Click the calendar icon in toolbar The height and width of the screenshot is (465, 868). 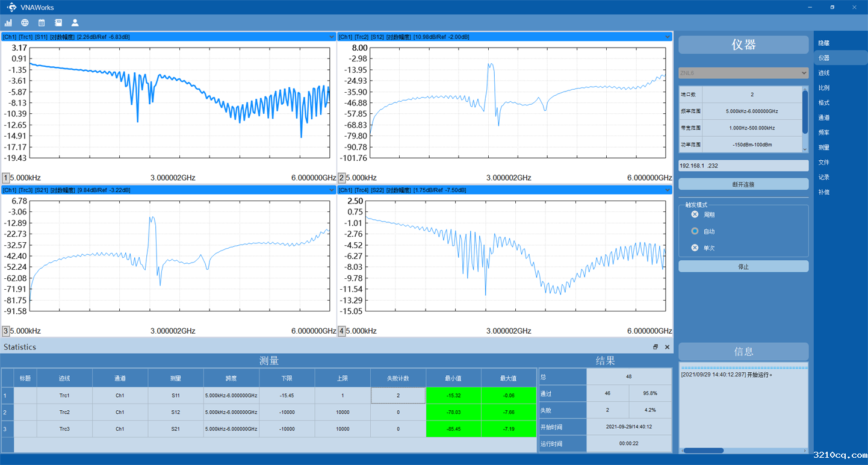coord(42,23)
